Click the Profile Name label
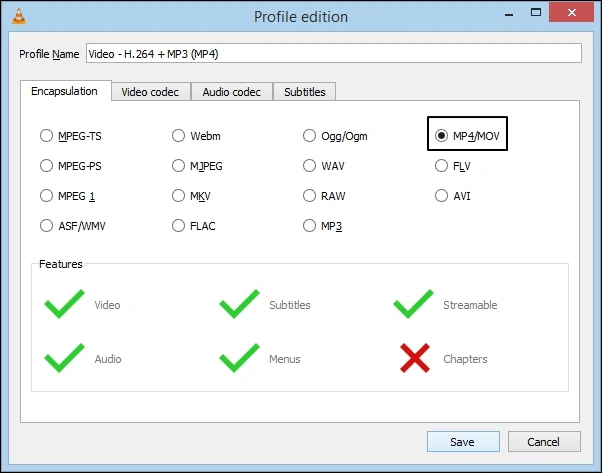Screen dimensions: 602x473 49,54
